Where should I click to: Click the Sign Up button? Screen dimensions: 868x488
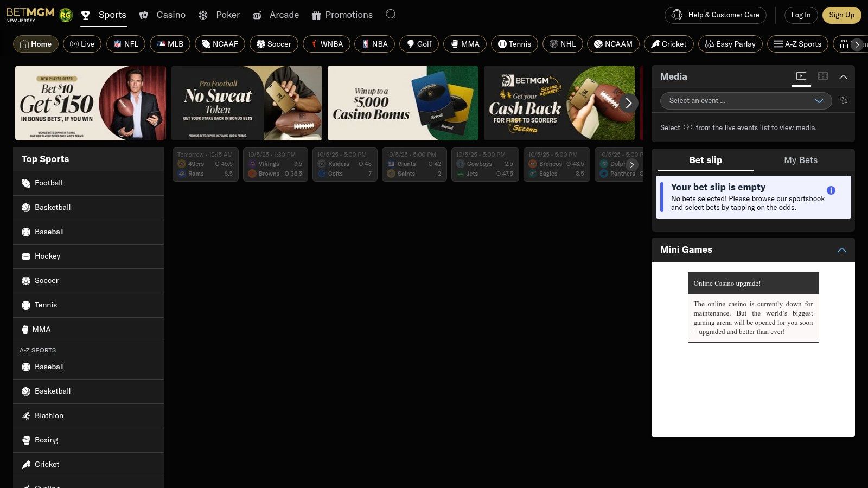click(841, 15)
